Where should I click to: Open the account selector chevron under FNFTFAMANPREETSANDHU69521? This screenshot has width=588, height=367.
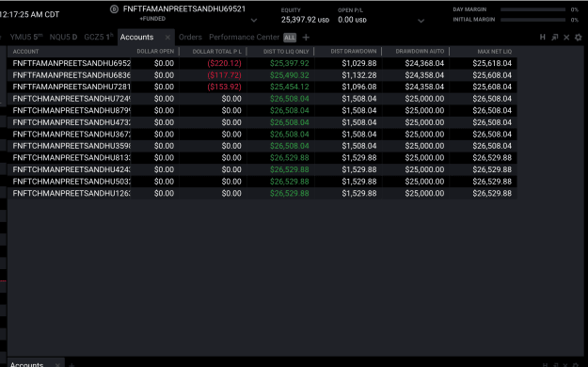point(254,21)
